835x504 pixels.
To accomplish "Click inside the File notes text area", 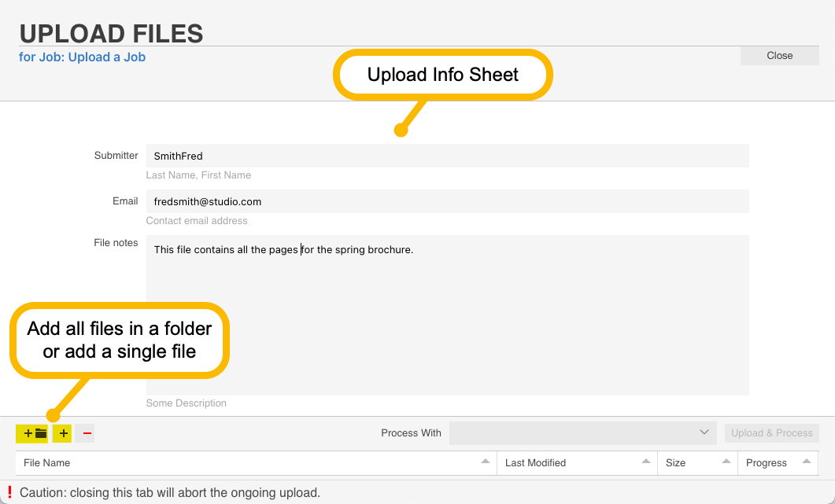I will pyautogui.click(x=447, y=315).
